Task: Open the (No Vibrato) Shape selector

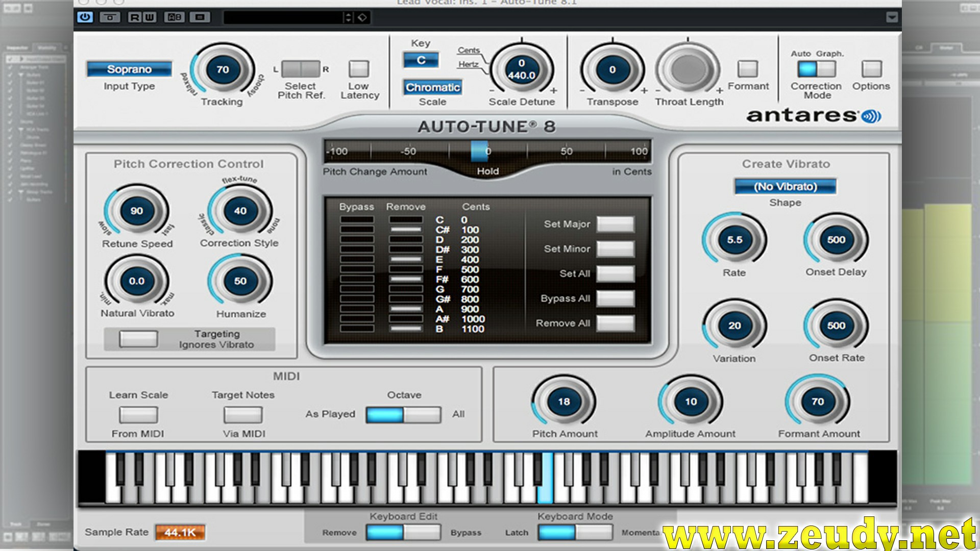Action: pyautogui.click(x=785, y=187)
